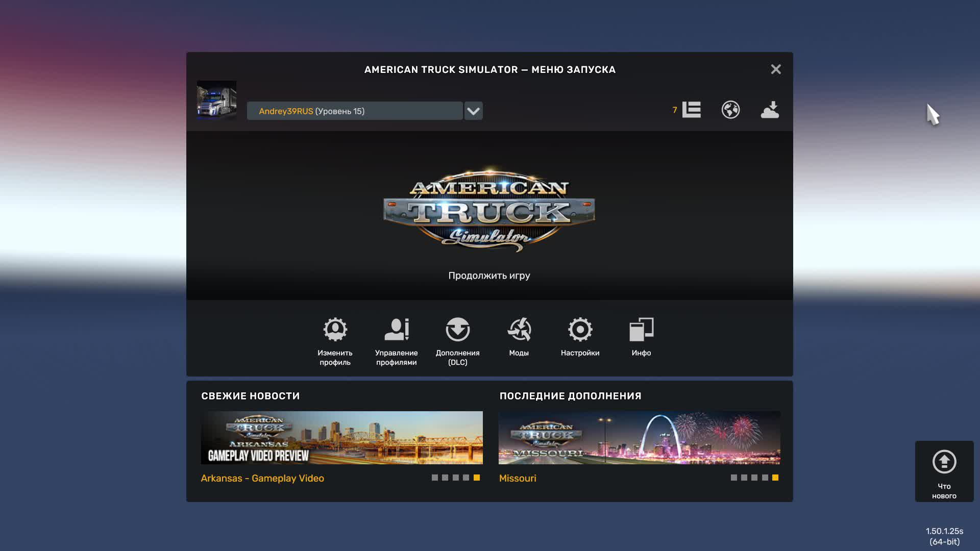Open the leaderboard icon showing 7
This screenshot has height=551, width=980.
point(691,110)
